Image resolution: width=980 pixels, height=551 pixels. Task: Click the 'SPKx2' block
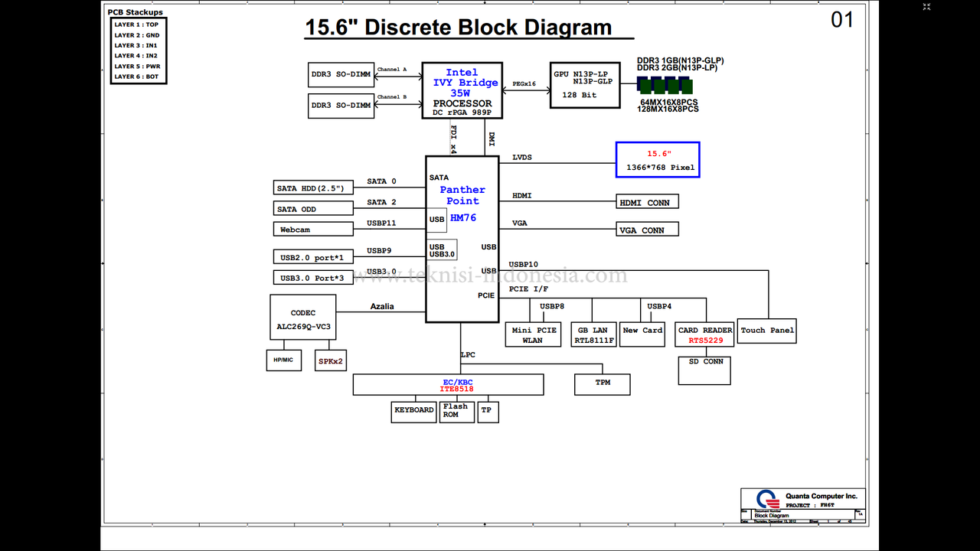[331, 360]
